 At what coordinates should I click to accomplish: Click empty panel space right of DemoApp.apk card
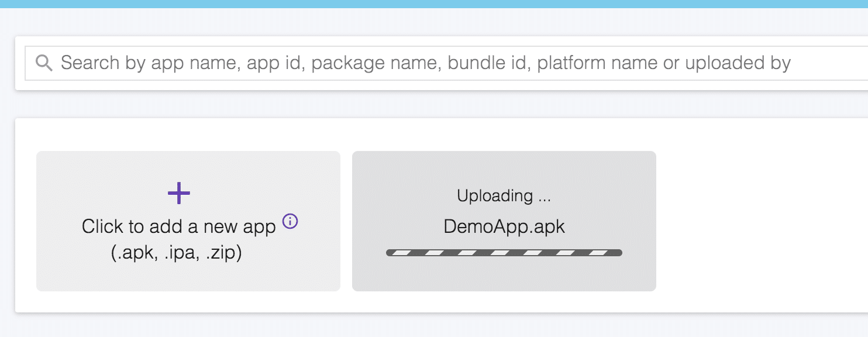(760, 221)
